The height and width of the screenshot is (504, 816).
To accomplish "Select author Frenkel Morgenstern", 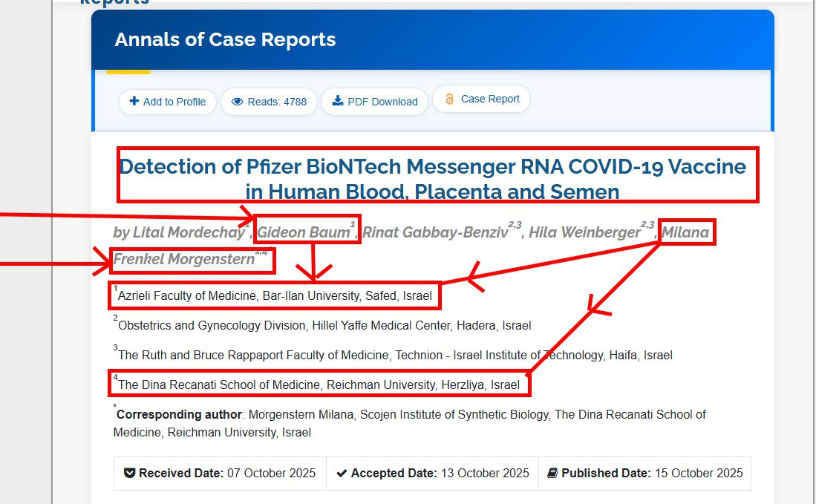I will point(184,259).
